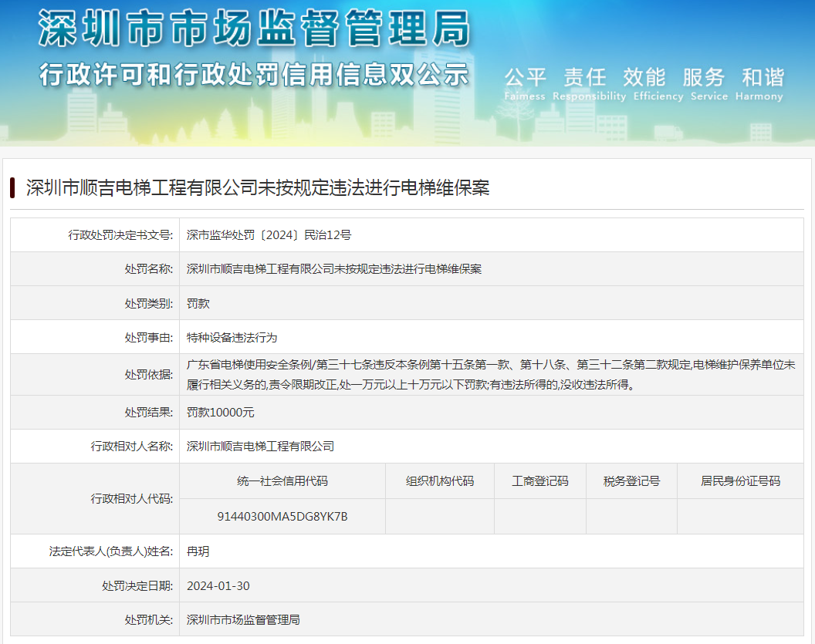The height and width of the screenshot is (644, 815).
Task: Click the 居民身份证号码 column header
Action: [740, 481]
